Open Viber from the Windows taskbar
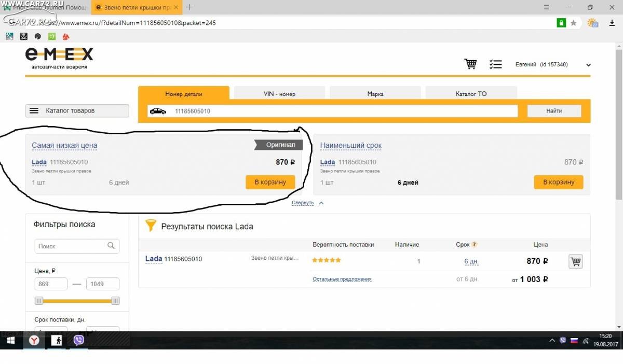The height and width of the screenshot is (364, 623). point(79,340)
